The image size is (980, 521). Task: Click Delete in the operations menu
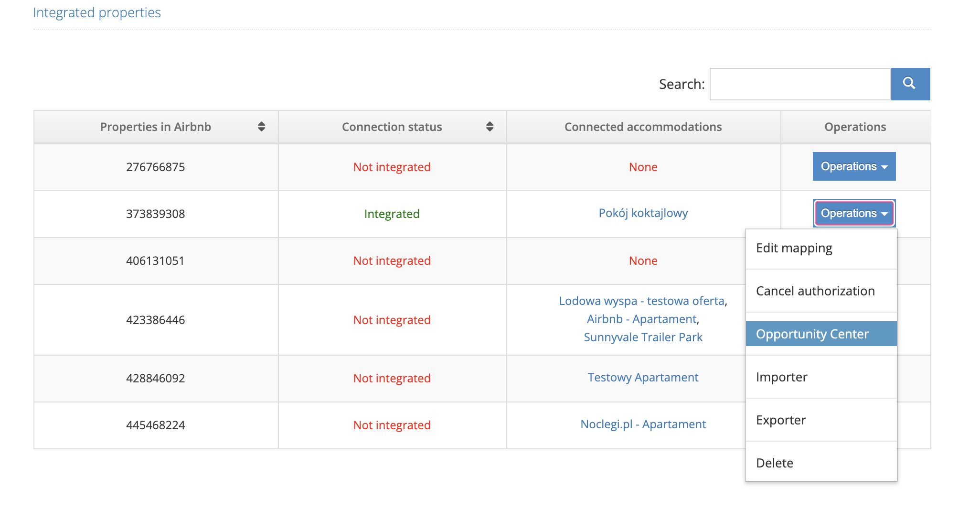(774, 463)
